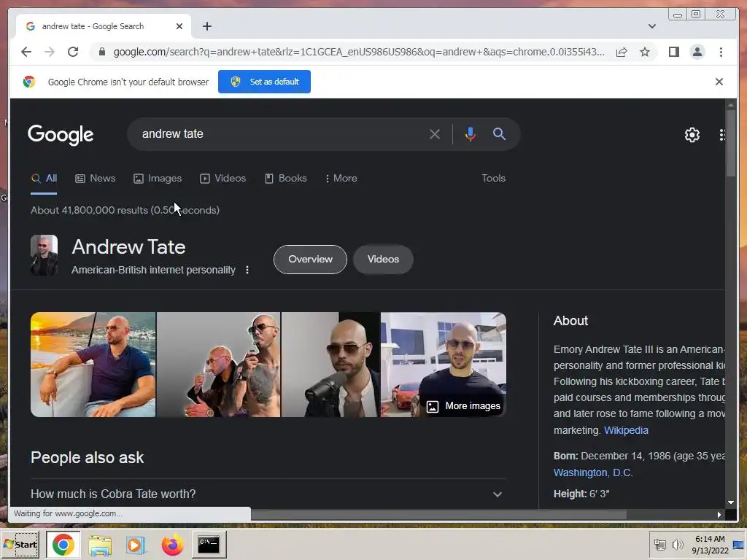Launch Firefox from the taskbar
This screenshot has height=560, width=747.
(x=172, y=545)
